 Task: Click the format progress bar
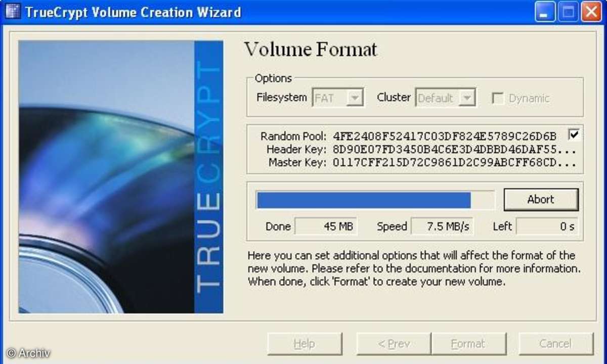(x=375, y=200)
